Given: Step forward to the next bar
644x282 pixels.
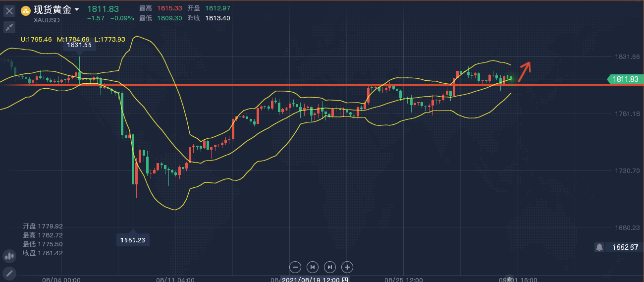Looking at the screenshot, I should pyautogui.click(x=330, y=267).
